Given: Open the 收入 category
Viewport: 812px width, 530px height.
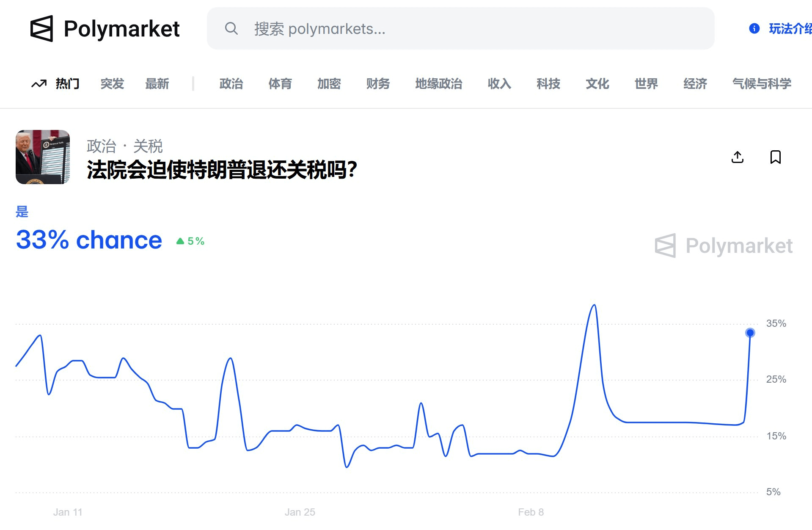Looking at the screenshot, I should [x=499, y=83].
